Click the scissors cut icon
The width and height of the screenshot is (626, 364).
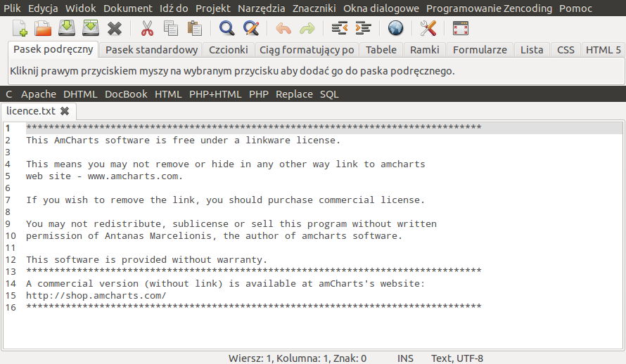click(x=147, y=28)
